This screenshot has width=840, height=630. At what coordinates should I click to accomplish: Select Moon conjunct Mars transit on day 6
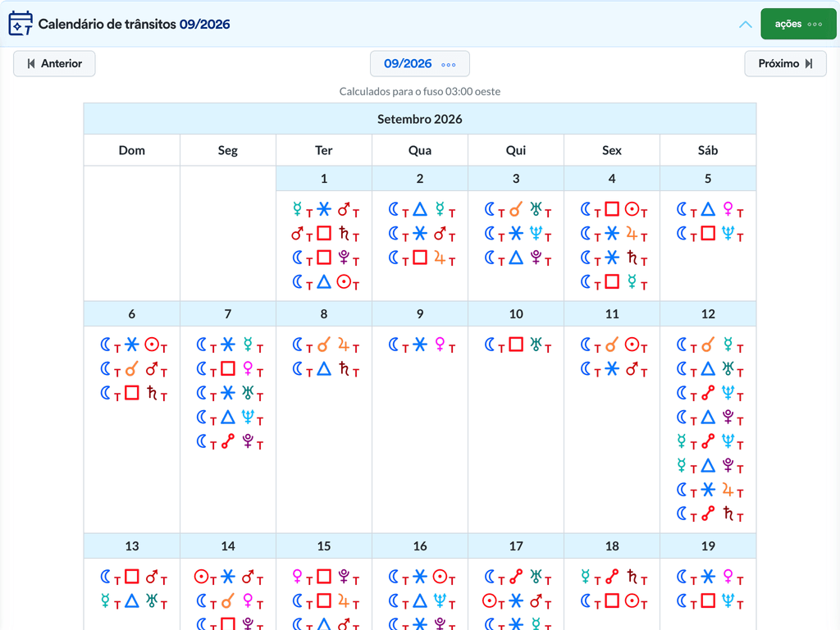pyautogui.click(x=134, y=369)
